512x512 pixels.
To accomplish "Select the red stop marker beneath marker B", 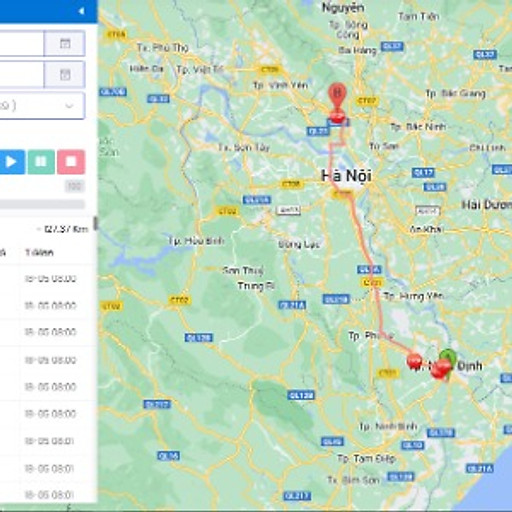I will coord(337,117).
